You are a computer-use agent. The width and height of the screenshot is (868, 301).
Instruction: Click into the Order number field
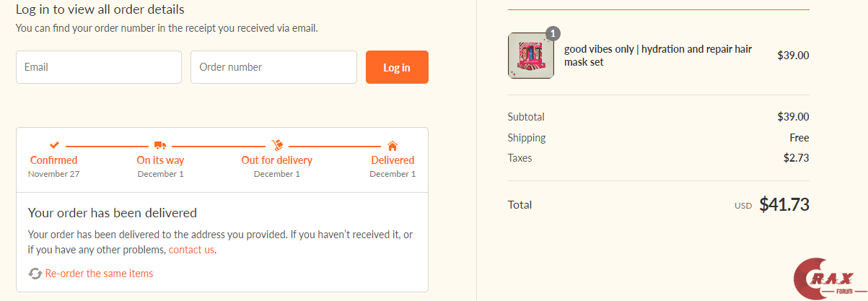[x=273, y=67]
